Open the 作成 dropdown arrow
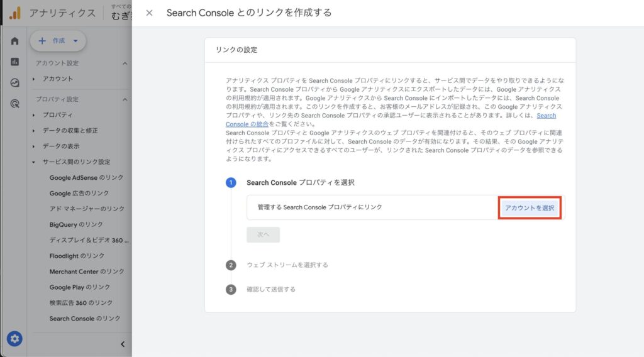644x357 pixels. (75, 41)
